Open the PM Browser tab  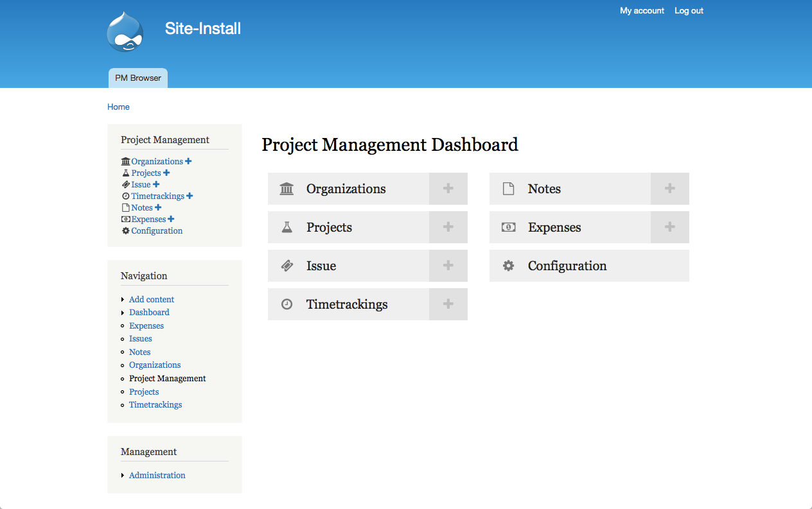coord(138,78)
